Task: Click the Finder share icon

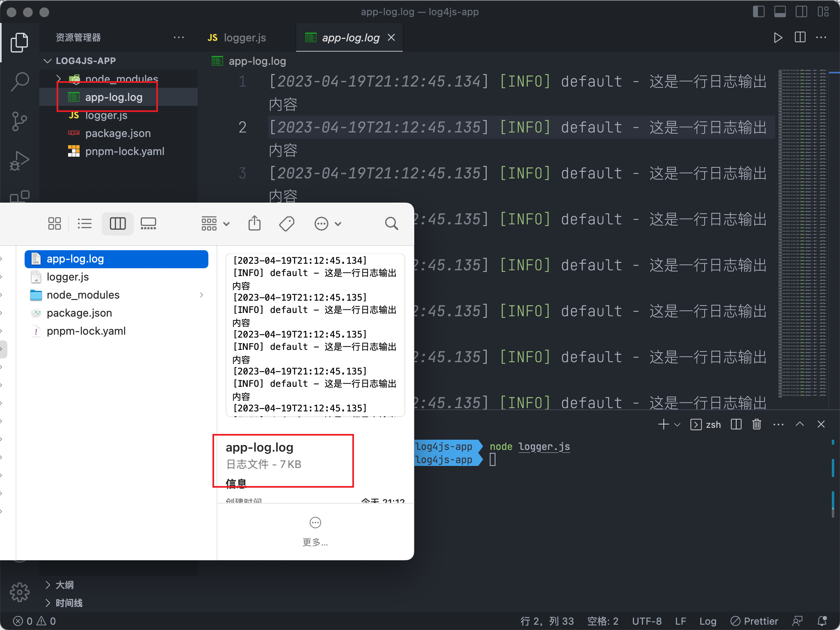Action: pos(254,224)
